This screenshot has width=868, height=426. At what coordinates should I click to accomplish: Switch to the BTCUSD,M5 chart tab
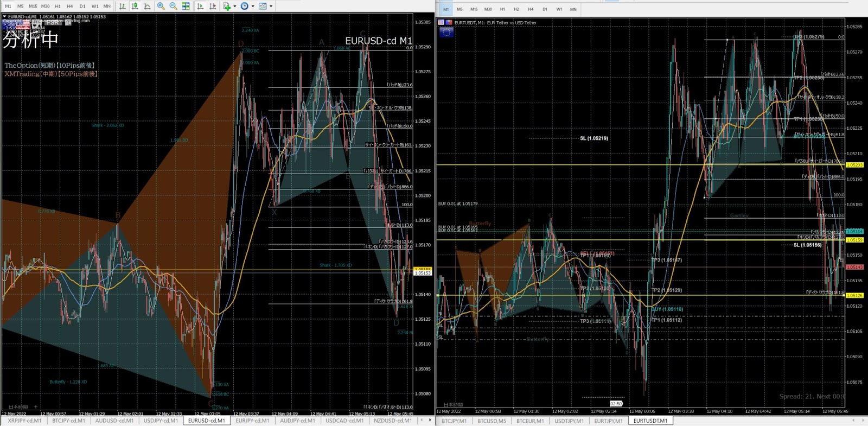point(492,421)
